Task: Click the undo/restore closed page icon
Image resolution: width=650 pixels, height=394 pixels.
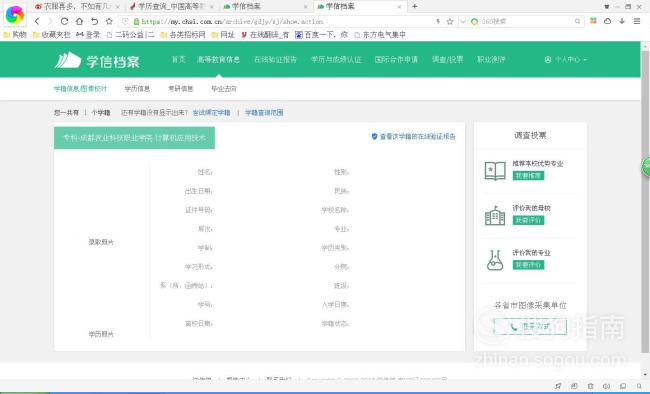Action: pos(95,21)
